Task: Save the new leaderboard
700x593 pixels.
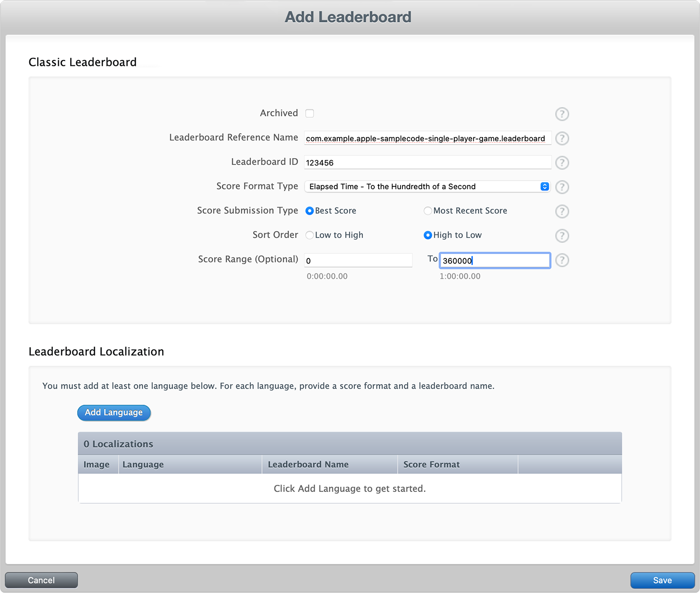Action: point(662,580)
